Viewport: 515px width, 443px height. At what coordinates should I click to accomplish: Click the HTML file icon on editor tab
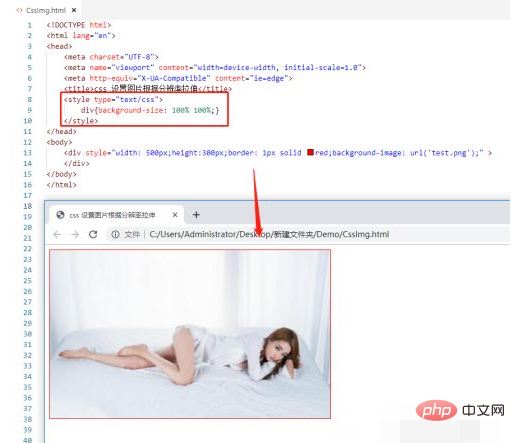[19, 10]
